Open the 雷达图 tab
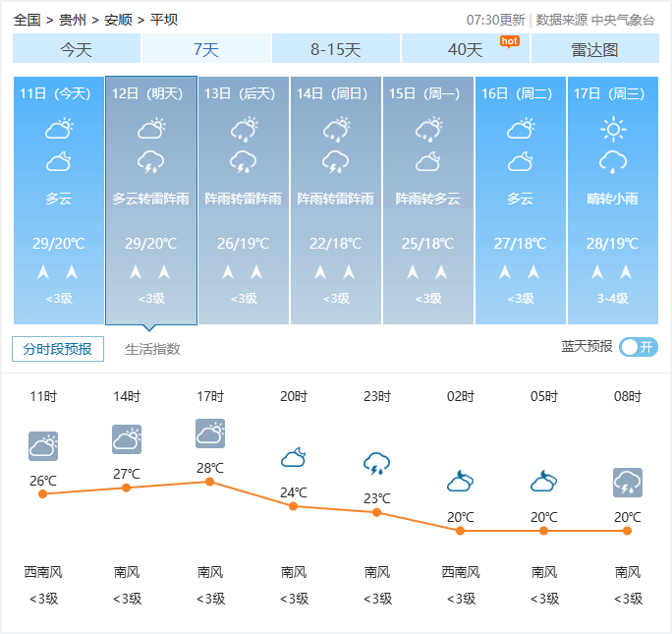This screenshot has height=634, width=672. 594,49
